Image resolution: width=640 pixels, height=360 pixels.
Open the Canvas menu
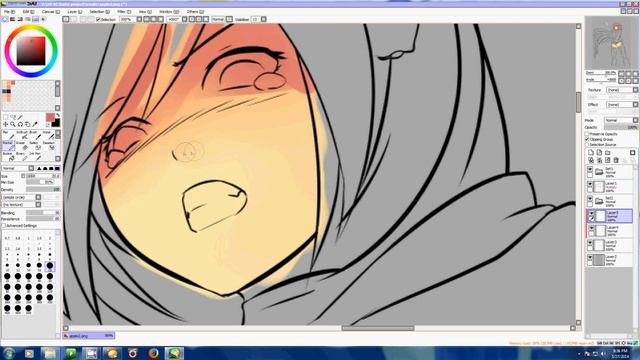50,12
